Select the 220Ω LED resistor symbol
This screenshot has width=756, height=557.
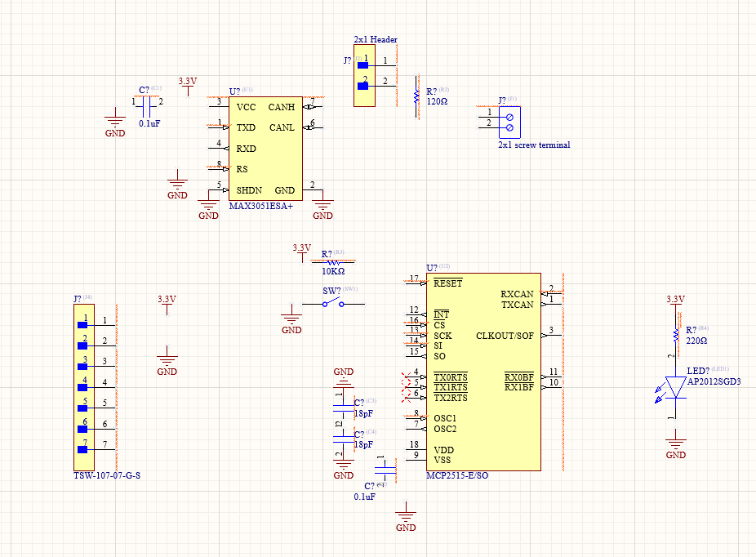tap(676, 336)
